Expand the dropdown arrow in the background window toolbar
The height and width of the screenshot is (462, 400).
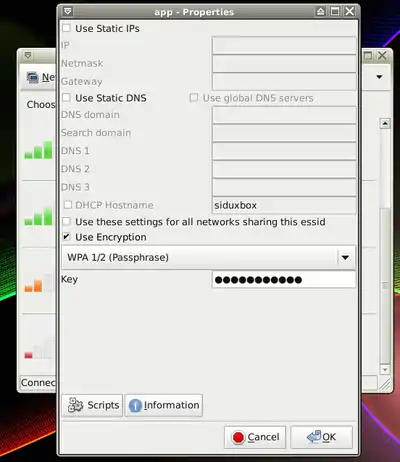[379, 77]
